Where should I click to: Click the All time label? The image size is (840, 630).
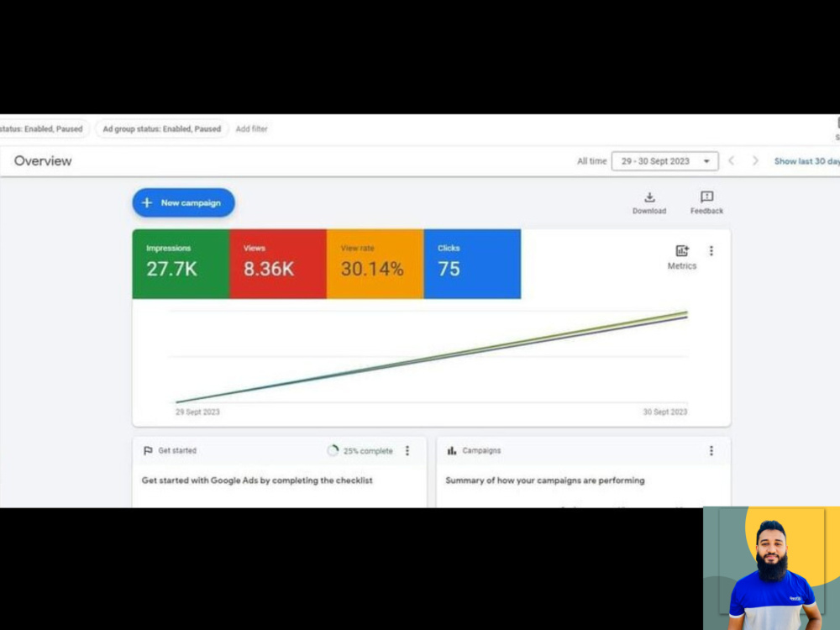591,161
